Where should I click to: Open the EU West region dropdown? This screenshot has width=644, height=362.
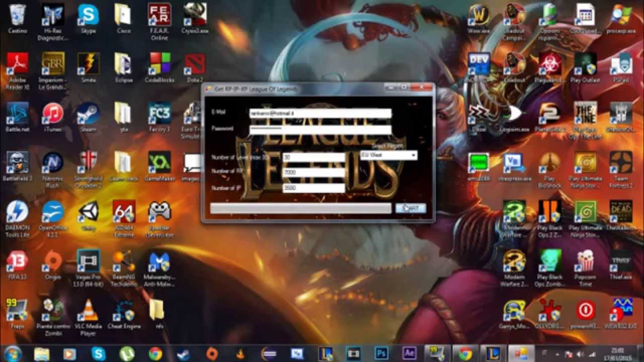coord(389,155)
